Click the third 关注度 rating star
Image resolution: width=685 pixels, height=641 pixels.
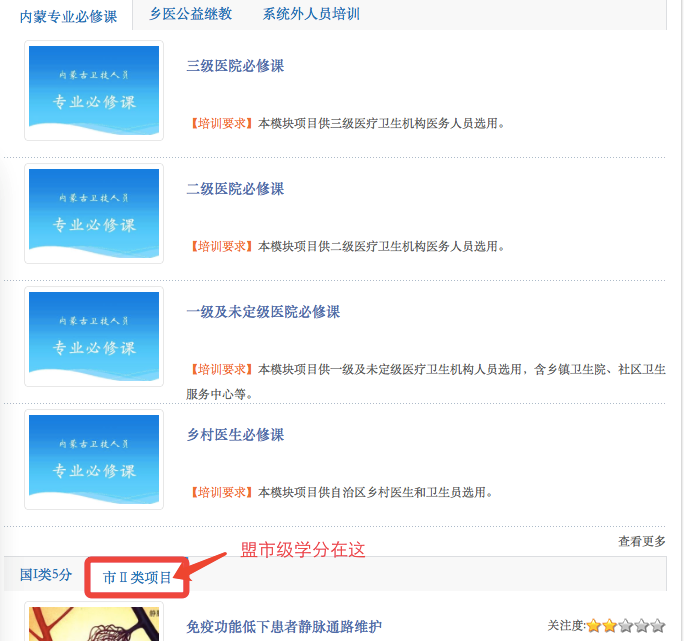[626, 626]
